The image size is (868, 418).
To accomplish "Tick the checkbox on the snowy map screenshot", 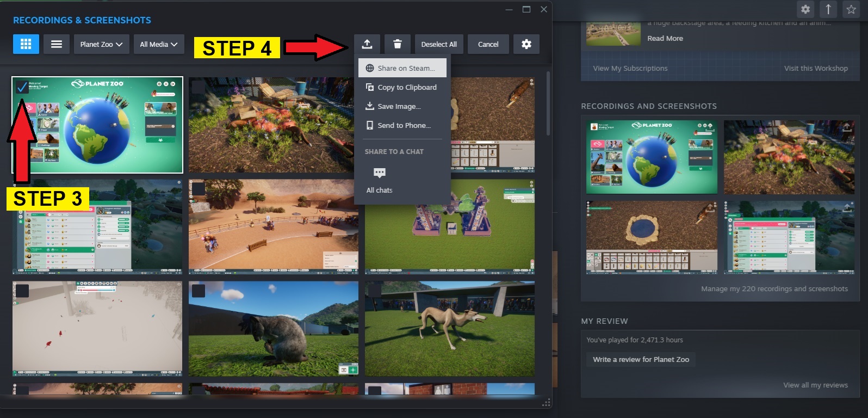I will click(22, 291).
